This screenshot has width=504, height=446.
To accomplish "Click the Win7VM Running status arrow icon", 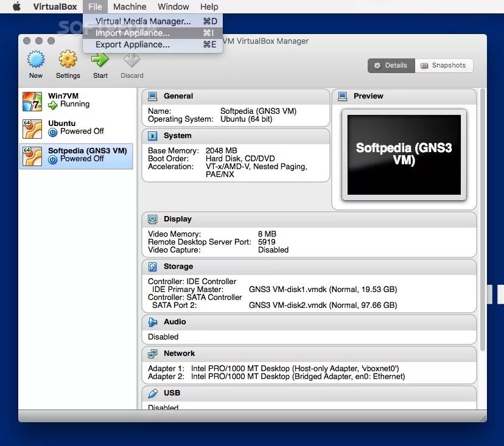I will [53, 105].
